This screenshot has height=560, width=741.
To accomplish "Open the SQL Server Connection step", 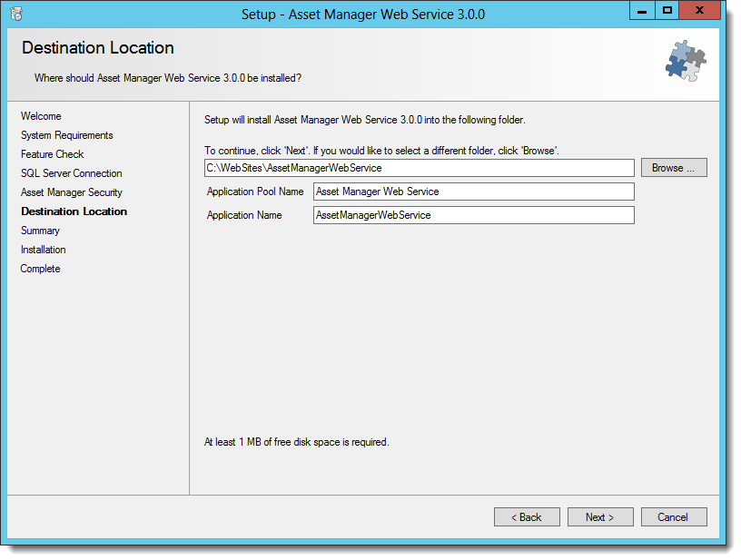I will (72, 173).
